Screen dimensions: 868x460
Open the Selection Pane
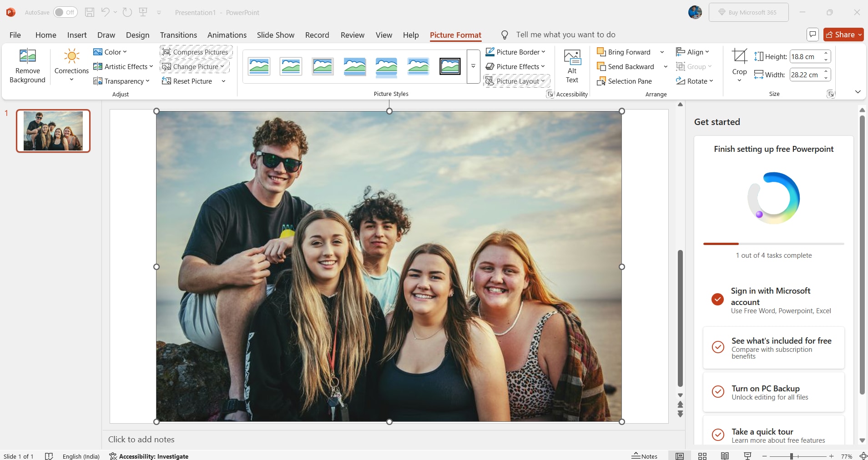click(624, 81)
